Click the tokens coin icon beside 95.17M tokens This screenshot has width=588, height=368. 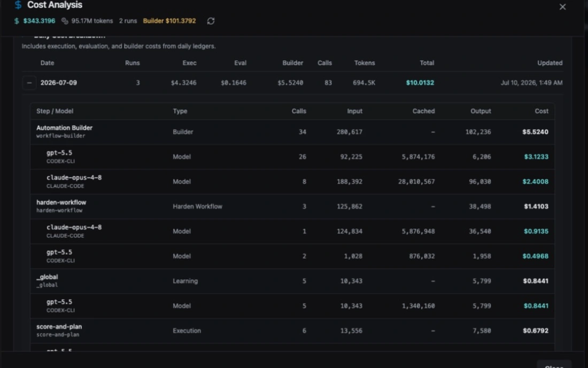click(x=65, y=21)
